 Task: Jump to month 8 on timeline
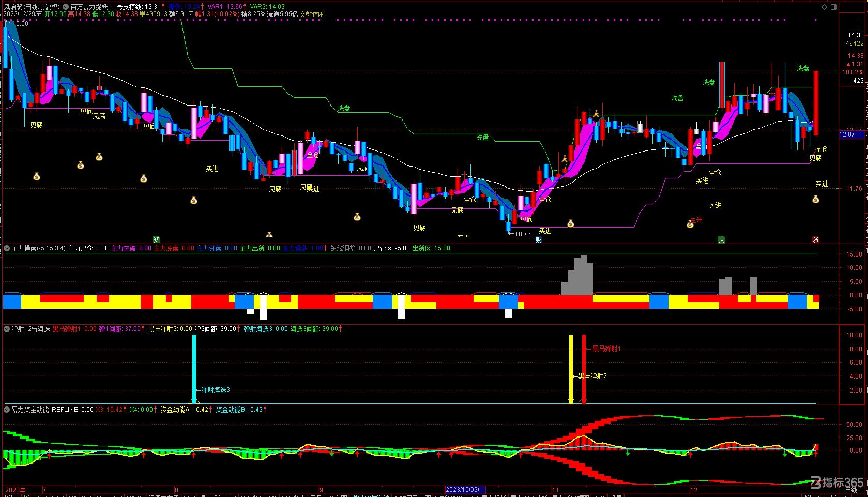(x=176, y=490)
